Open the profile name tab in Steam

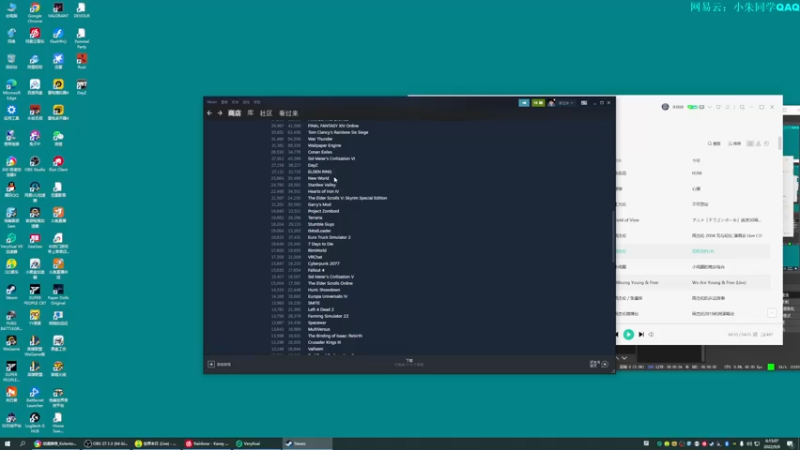[x=289, y=113]
